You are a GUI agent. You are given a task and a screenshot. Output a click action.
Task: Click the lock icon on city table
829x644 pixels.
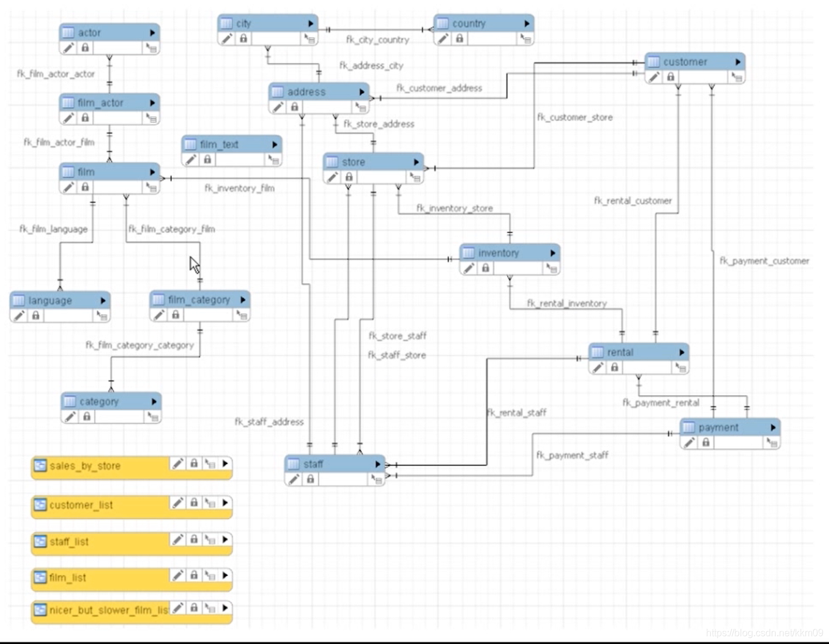(x=243, y=39)
